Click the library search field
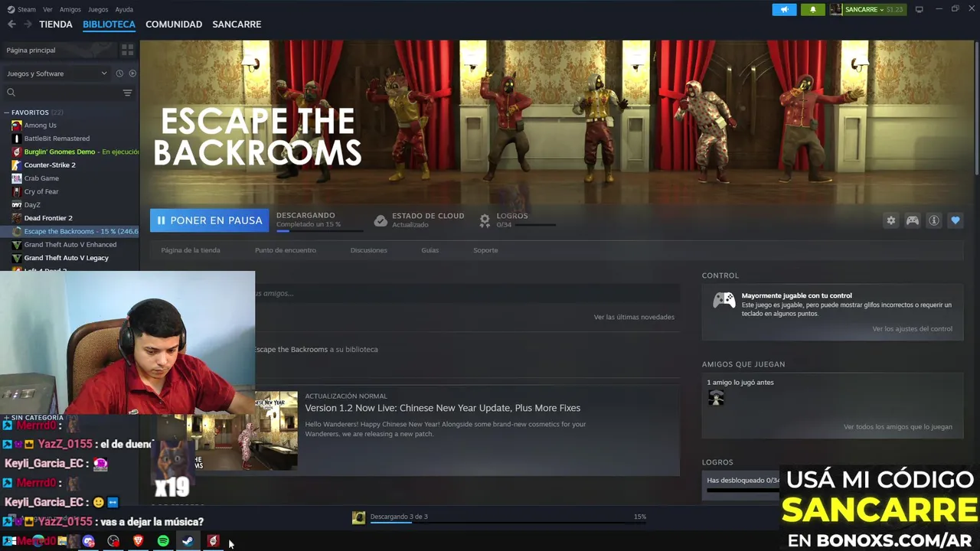This screenshot has width=980, height=551. [63, 93]
